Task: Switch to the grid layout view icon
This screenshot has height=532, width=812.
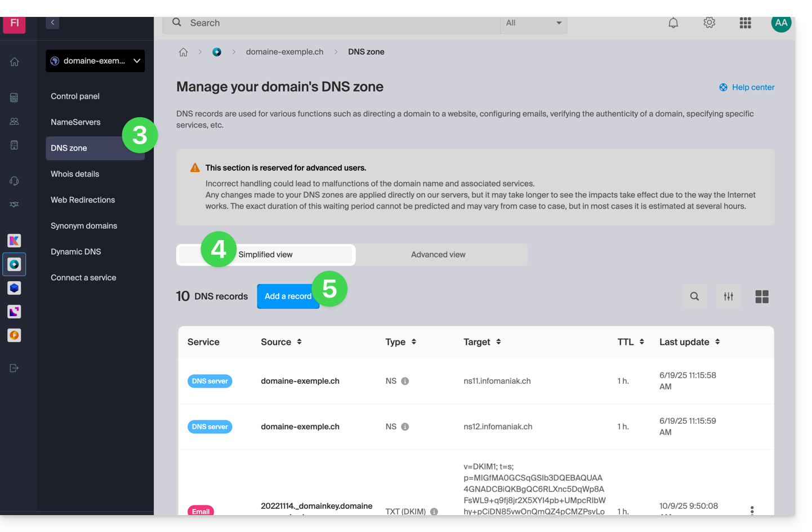Action: [761, 296]
